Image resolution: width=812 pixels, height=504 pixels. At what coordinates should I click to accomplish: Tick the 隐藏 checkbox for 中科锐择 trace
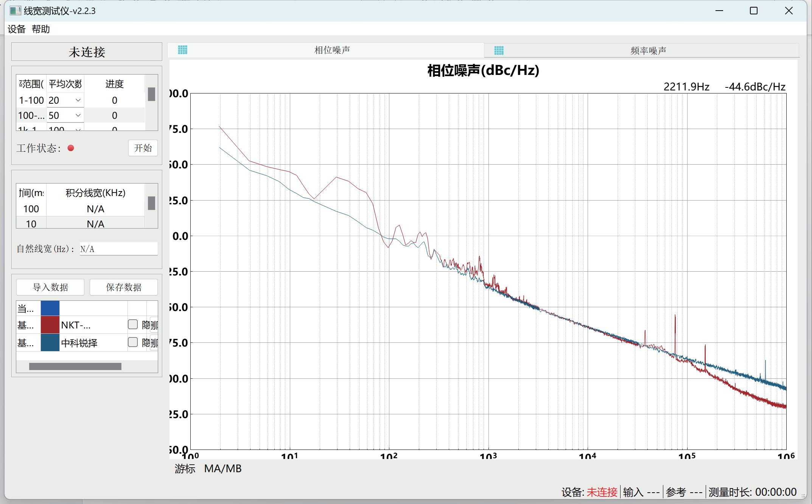click(x=133, y=342)
